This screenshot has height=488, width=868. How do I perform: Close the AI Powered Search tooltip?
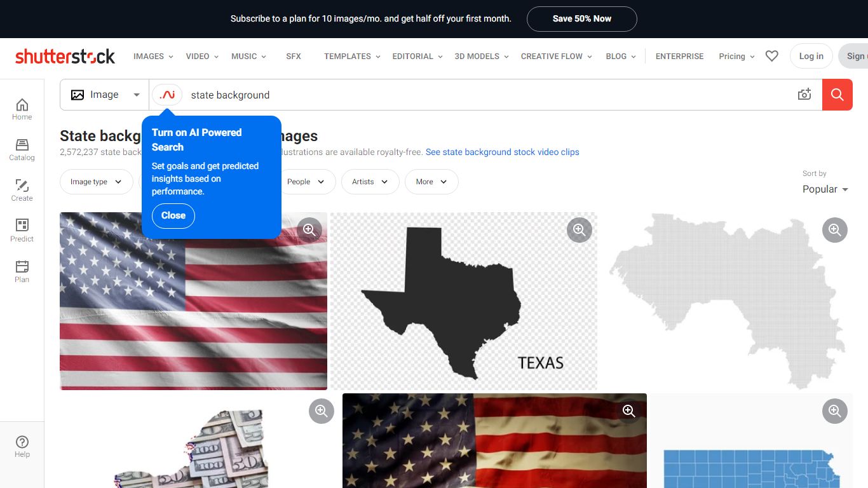click(173, 215)
